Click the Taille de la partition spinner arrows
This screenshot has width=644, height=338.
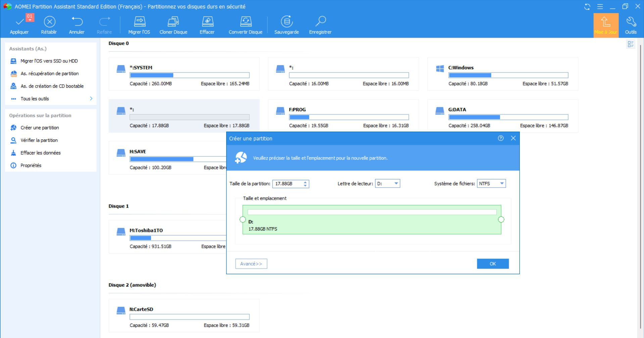305,184
